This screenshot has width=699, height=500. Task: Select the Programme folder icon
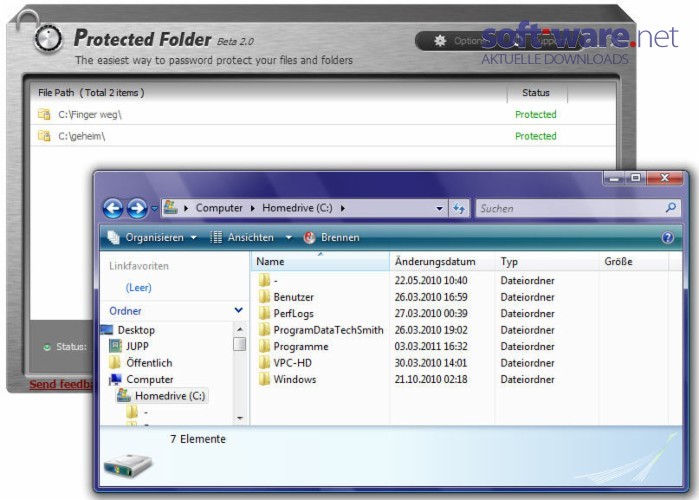[x=264, y=346]
